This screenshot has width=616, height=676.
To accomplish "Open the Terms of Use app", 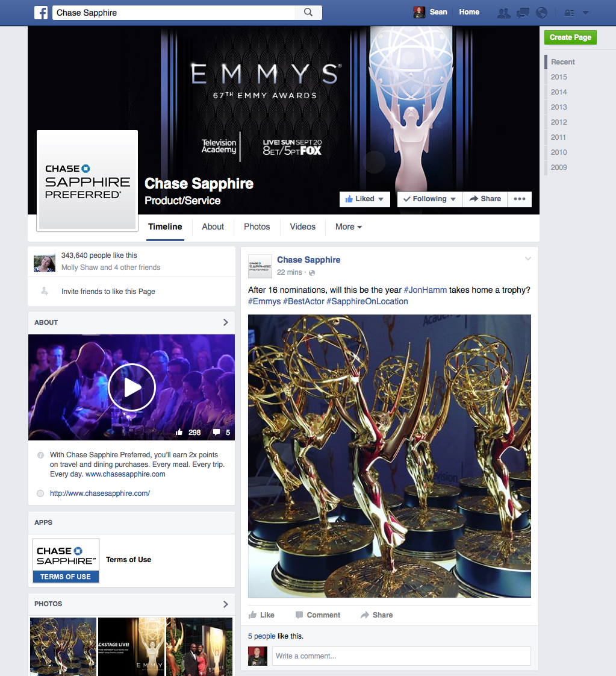I will [128, 560].
